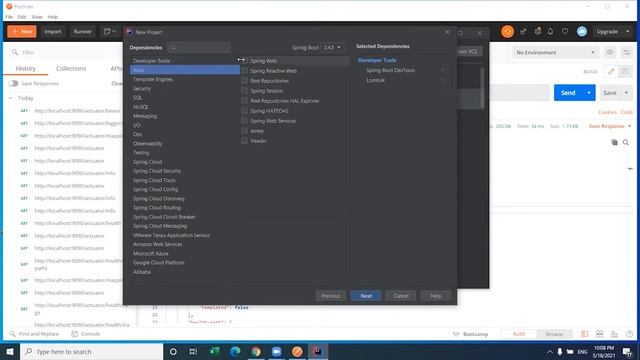
Task: Open Microsoft Edge from the taskbar
Action: [x=235, y=351]
